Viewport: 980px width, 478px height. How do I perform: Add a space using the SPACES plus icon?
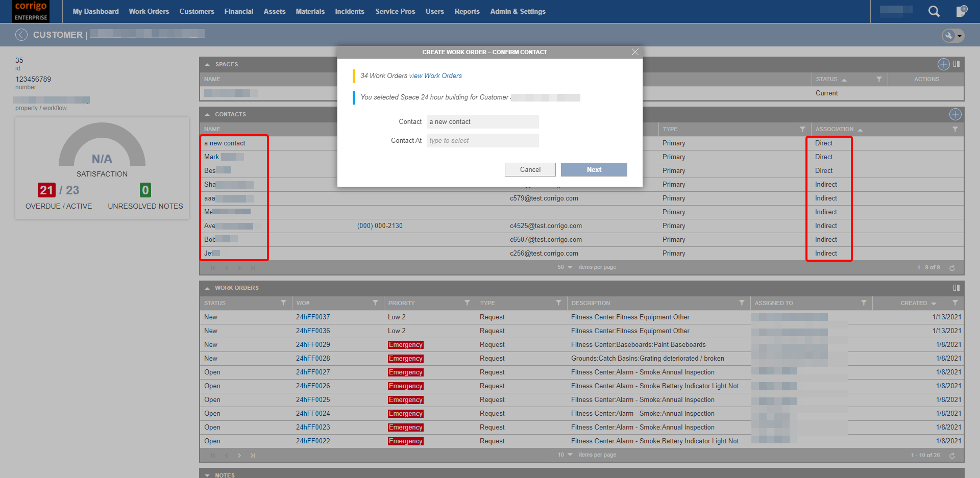point(943,64)
